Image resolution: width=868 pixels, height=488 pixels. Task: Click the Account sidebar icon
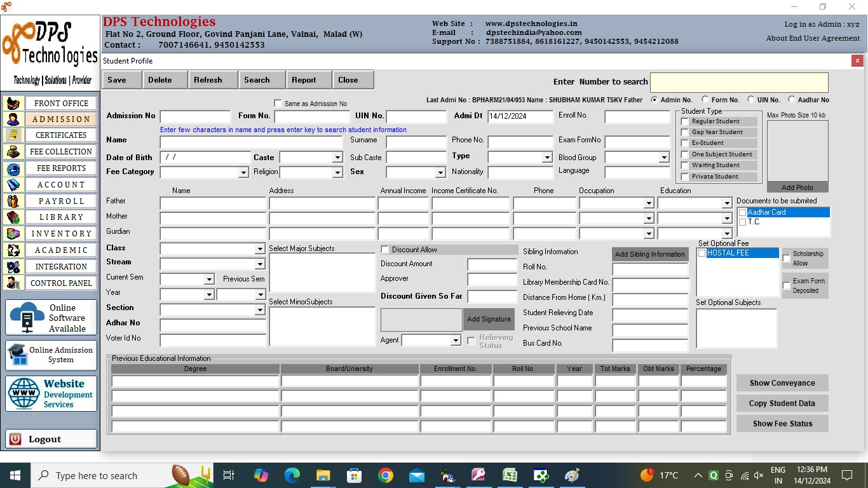pyautogui.click(x=13, y=184)
